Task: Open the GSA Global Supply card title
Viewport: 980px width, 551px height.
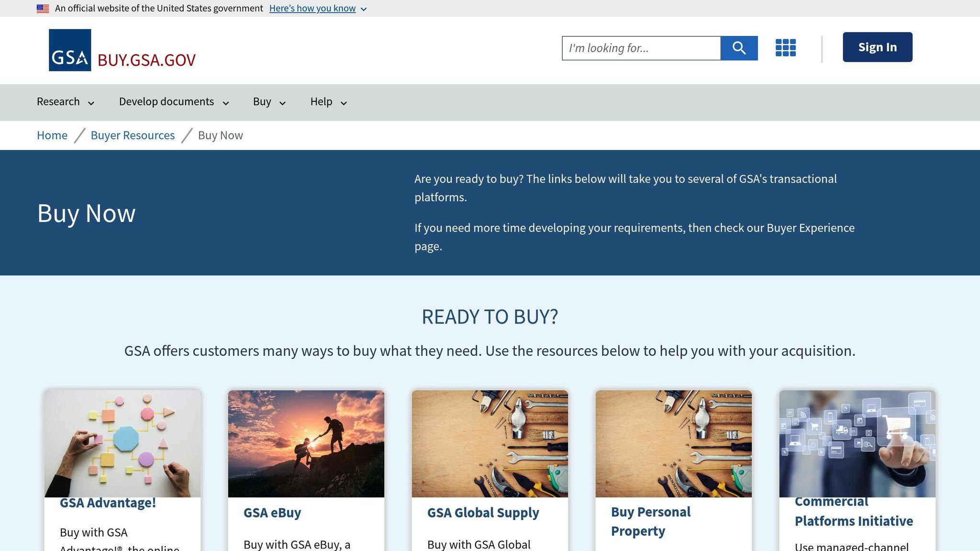Action: click(483, 513)
